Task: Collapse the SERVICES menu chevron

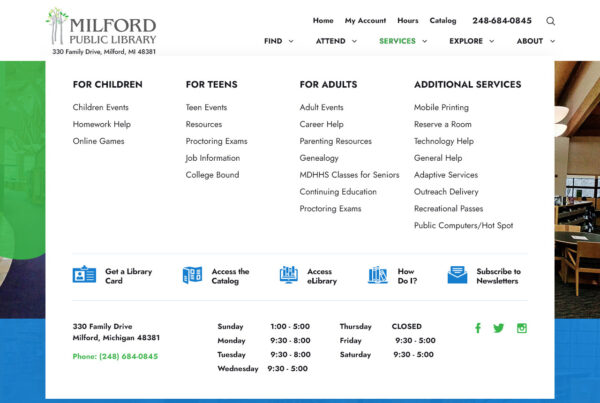Action: 424,41
